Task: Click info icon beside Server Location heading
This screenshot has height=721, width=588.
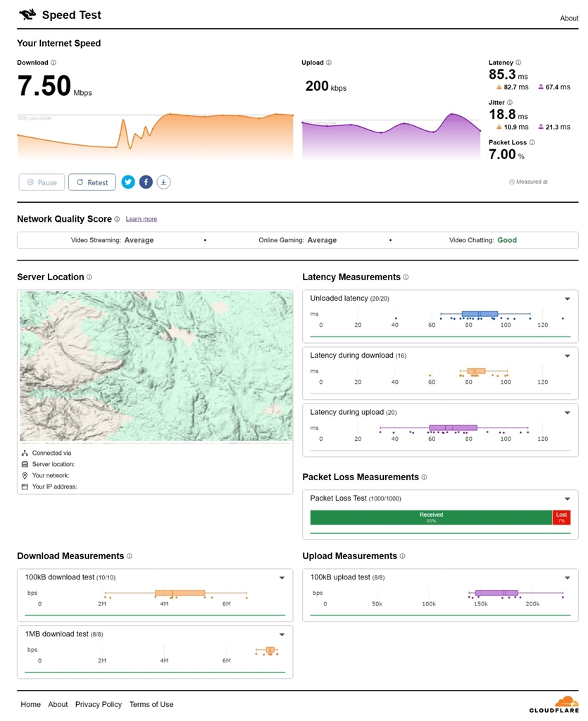Action: pyautogui.click(x=89, y=277)
